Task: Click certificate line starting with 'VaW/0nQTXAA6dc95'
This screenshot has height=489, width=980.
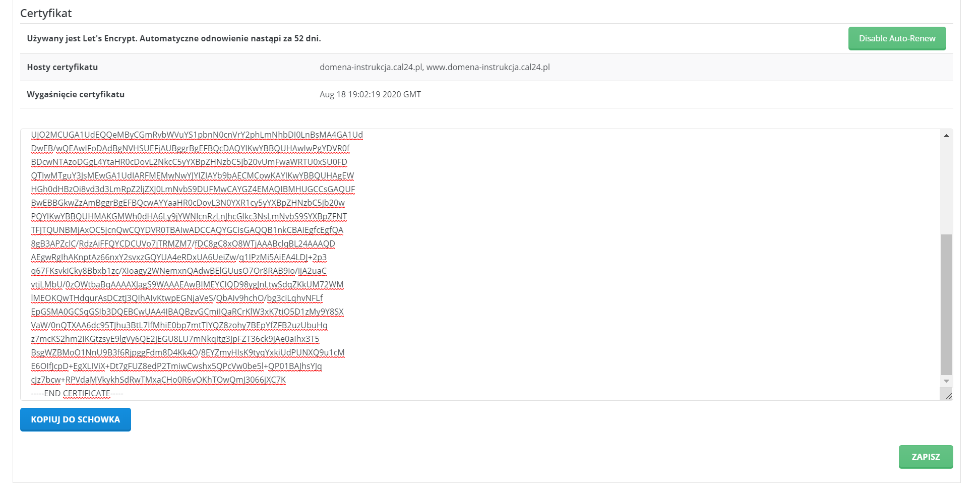Action: 179,325
